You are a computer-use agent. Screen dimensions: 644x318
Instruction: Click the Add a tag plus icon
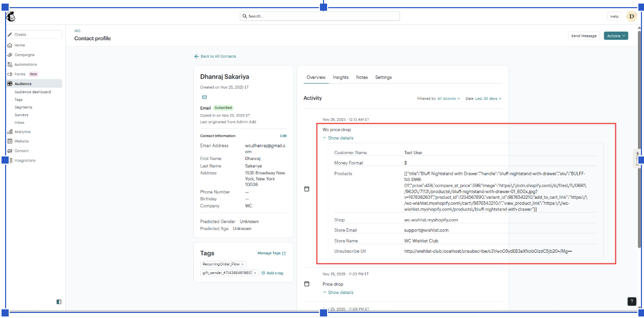coord(263,273)
